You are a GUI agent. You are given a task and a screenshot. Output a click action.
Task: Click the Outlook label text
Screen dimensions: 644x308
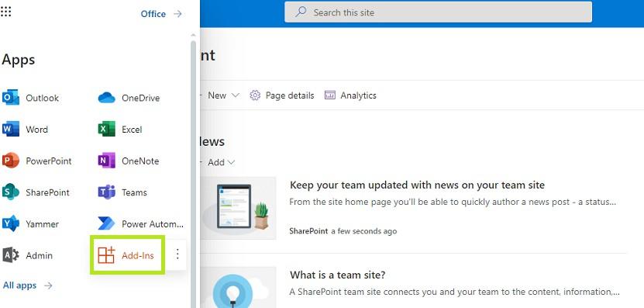43,99
